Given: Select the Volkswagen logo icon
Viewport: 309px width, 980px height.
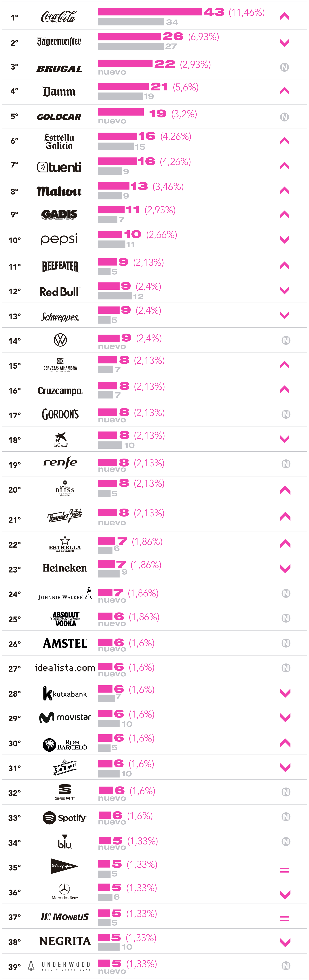Looking at the screenshot, I should 60,340.
